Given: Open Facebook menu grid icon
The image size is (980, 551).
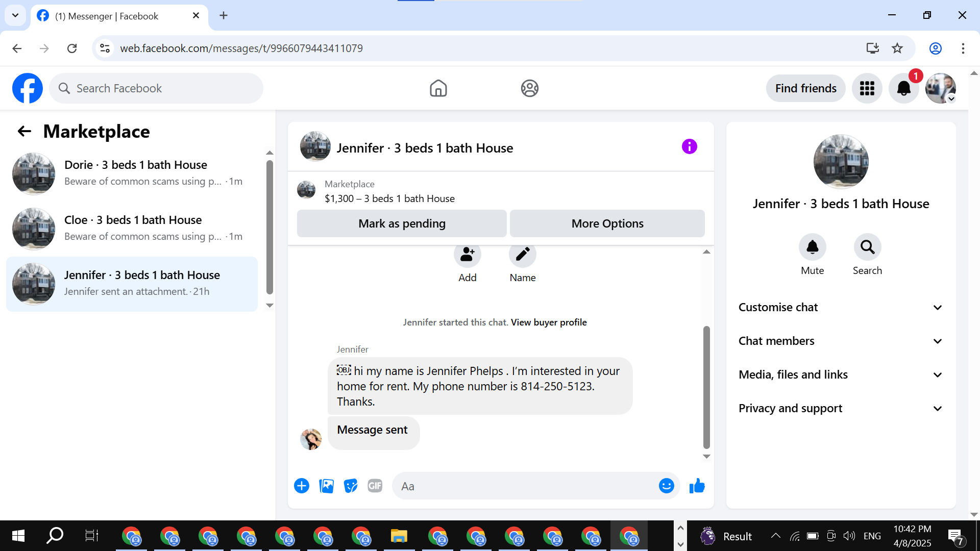Looking at the screenshot, I should (867, 88).
